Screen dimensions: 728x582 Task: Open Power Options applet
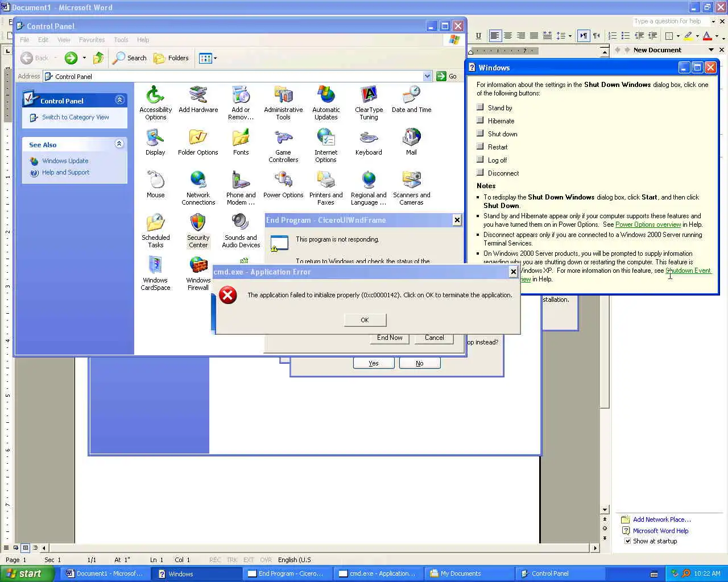click(283, 185)
